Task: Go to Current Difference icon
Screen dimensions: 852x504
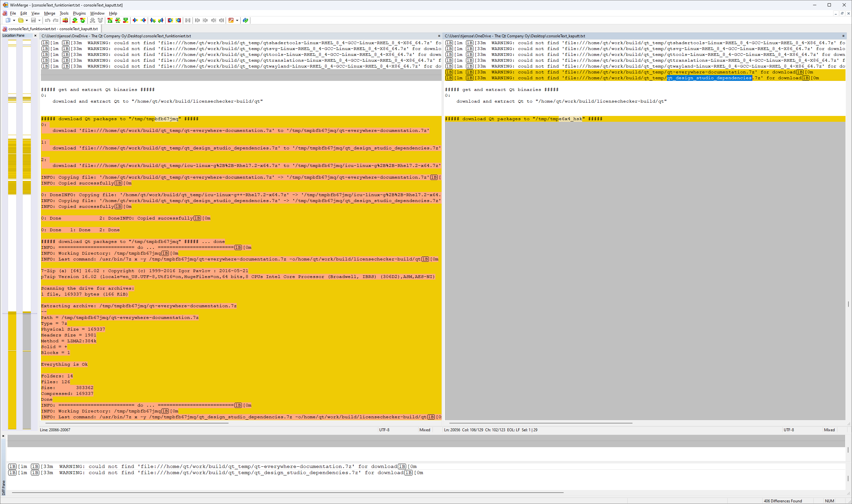Action: (118, 20)
